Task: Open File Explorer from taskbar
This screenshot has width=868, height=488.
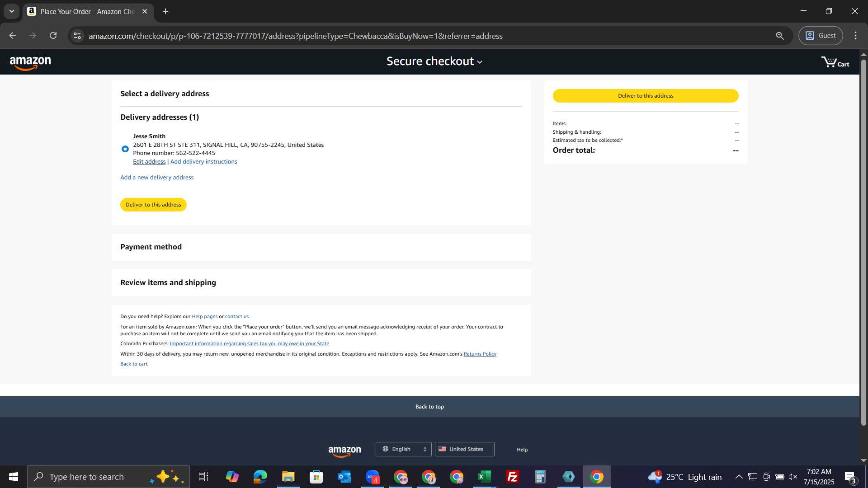Action: point(288,477)
